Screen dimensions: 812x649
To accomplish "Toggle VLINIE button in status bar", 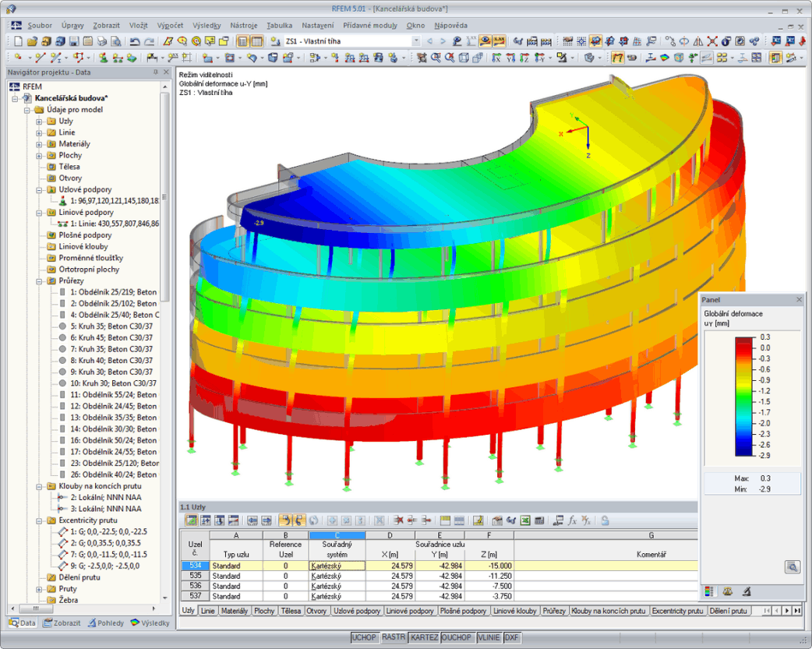I will 489,637.
